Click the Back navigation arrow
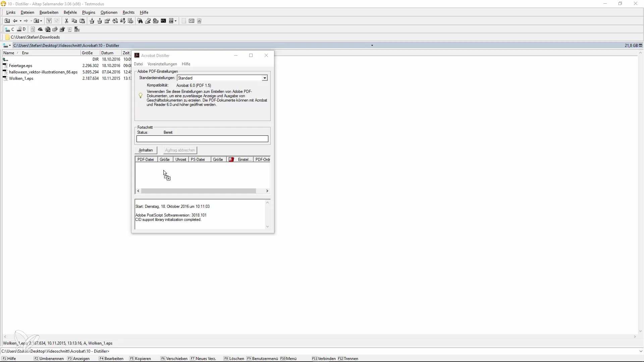 tap(15, 21)
